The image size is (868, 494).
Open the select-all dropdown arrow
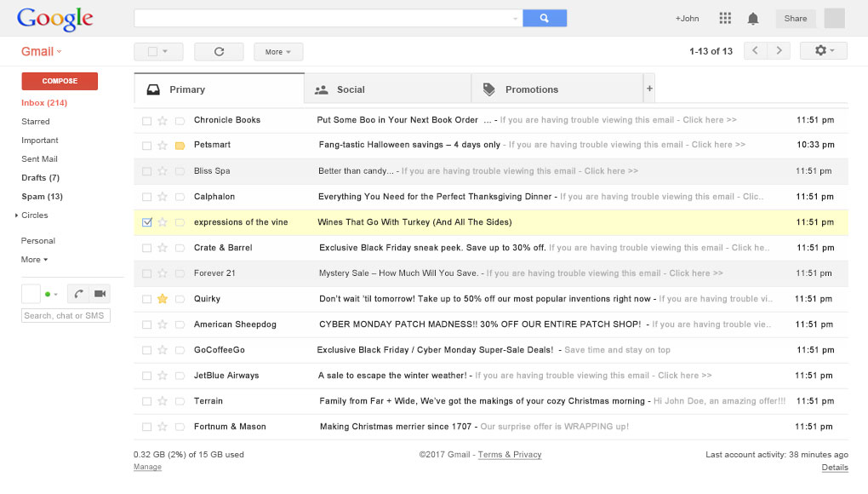165,51
